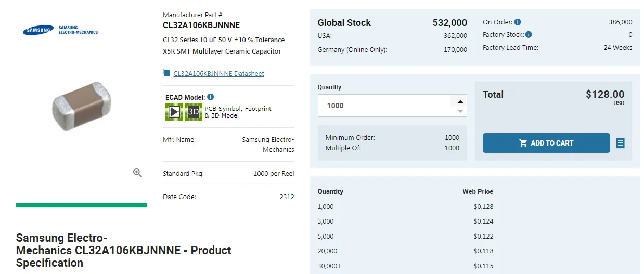Select the Global Stock value 532,000

pos(450,23)
